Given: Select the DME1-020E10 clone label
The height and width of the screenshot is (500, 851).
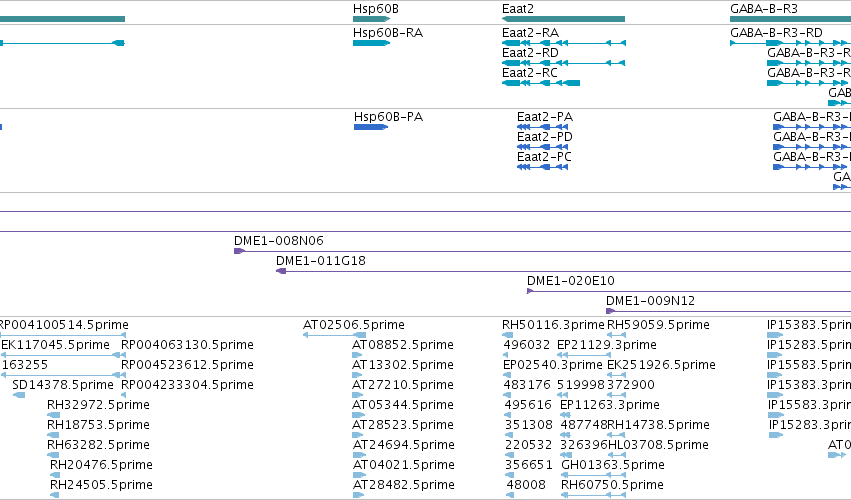Looking at the screenshot, I should point(570,281).
